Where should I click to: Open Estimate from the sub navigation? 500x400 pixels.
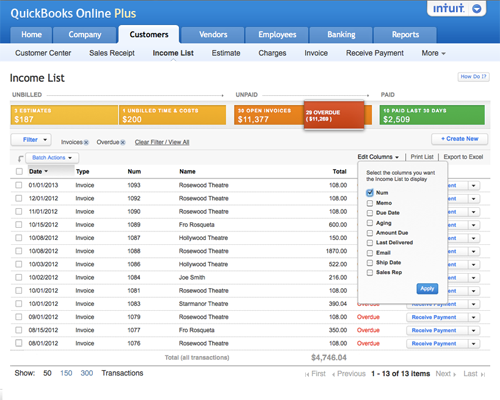(226, 53)
